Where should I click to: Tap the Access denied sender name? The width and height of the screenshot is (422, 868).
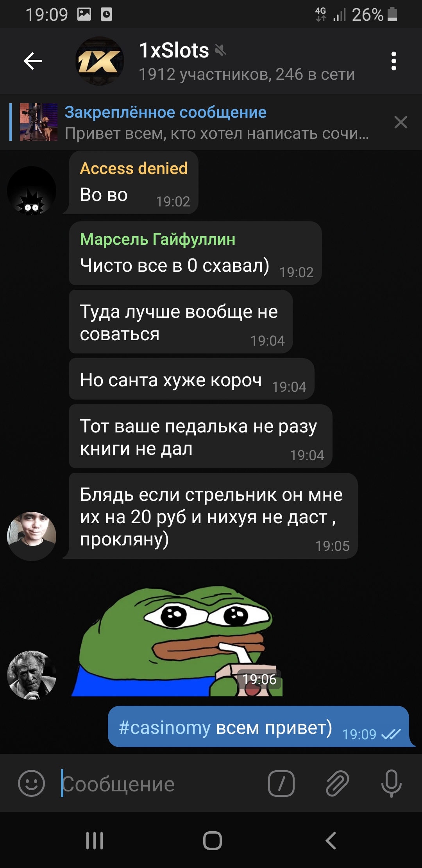(x=134, y=169)
